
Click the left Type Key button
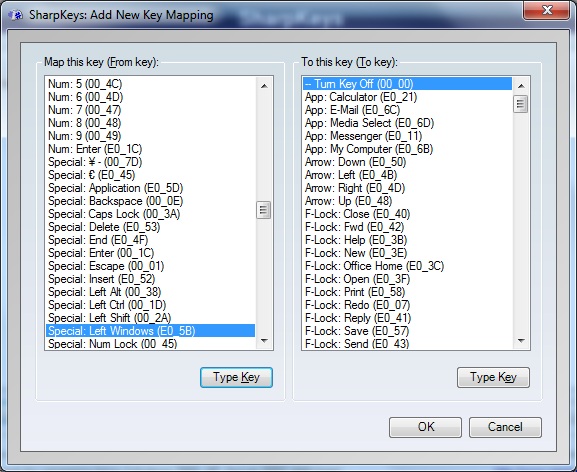click(x=236, y=377)
